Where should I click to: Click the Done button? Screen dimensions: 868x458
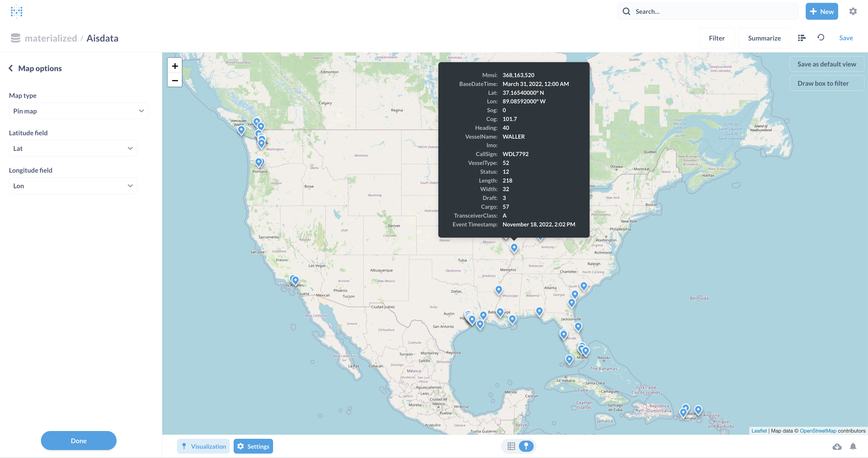pyautogui.click(x=78, y=441)
